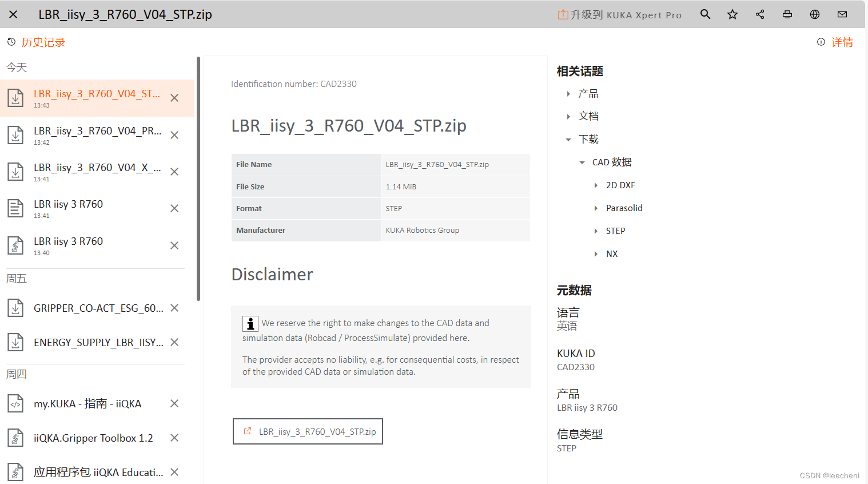Click download icon beside ENERGY_SUPPLY entry
868x484 pixels.
[x=15, y=342]
